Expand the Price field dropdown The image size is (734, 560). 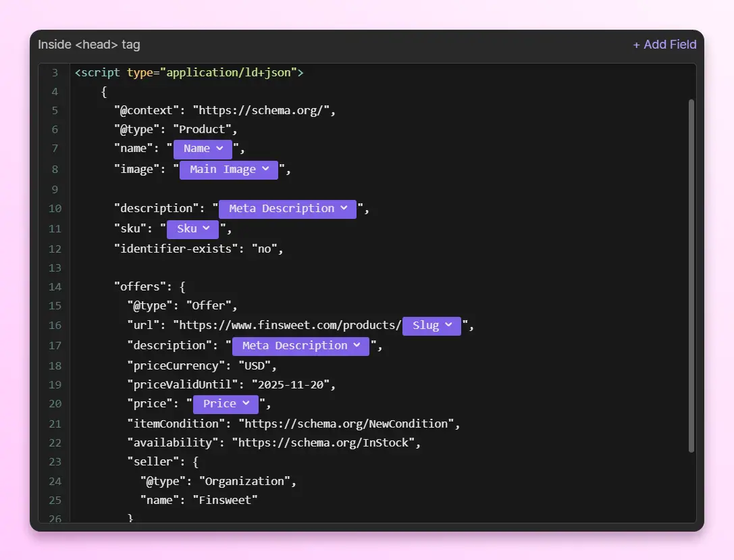226,404
